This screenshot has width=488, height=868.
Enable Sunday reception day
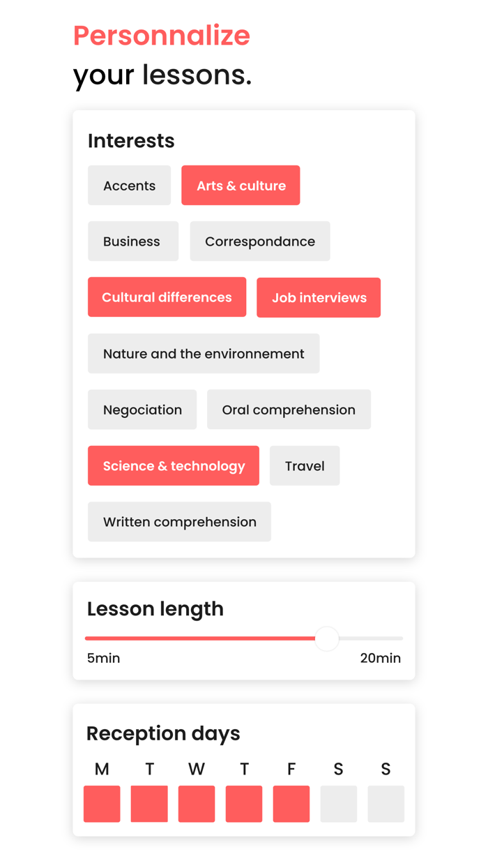click(x=386, y=804)
